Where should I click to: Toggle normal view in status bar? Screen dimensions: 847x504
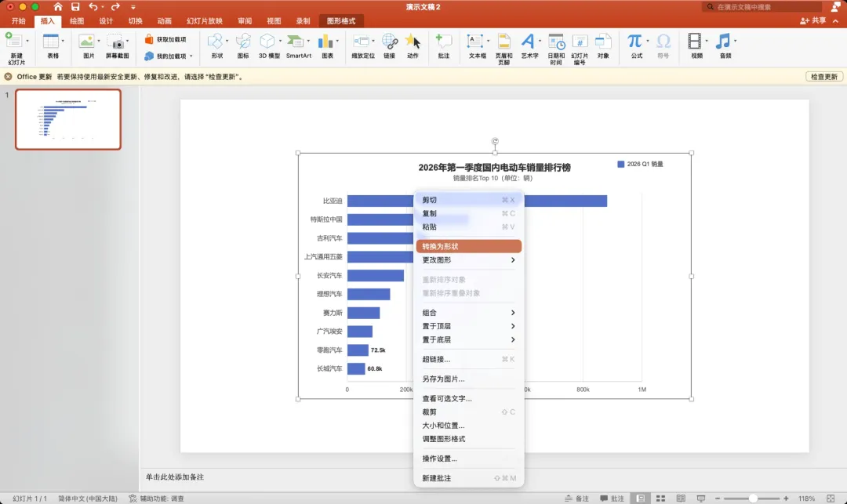pos(640,499)
